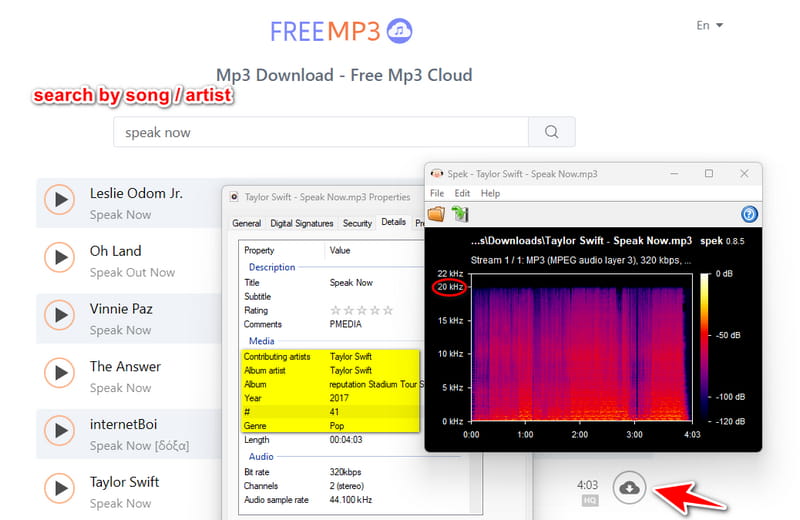Screen dimensions: 800x520
Task: Play Taylor Swift Speak Now track
Action: click(59, 488)
